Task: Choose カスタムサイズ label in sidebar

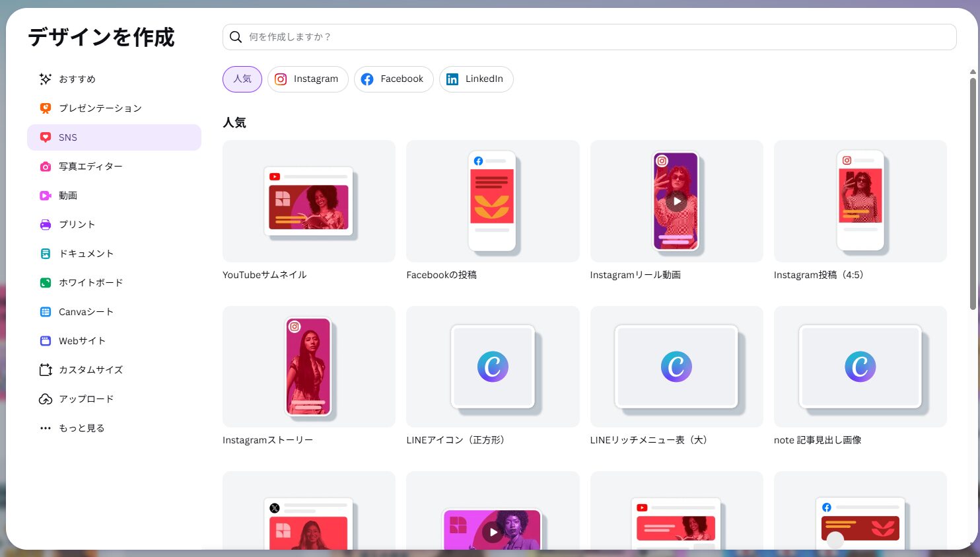Action: [x=91, y=370]
